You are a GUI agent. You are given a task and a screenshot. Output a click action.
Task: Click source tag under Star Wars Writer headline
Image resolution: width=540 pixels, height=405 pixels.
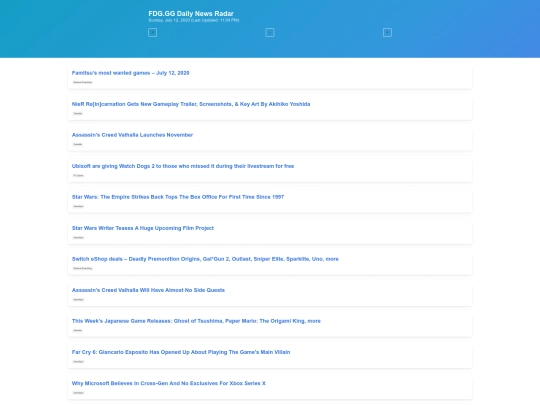pyautogui.click(x=78, y=238)
